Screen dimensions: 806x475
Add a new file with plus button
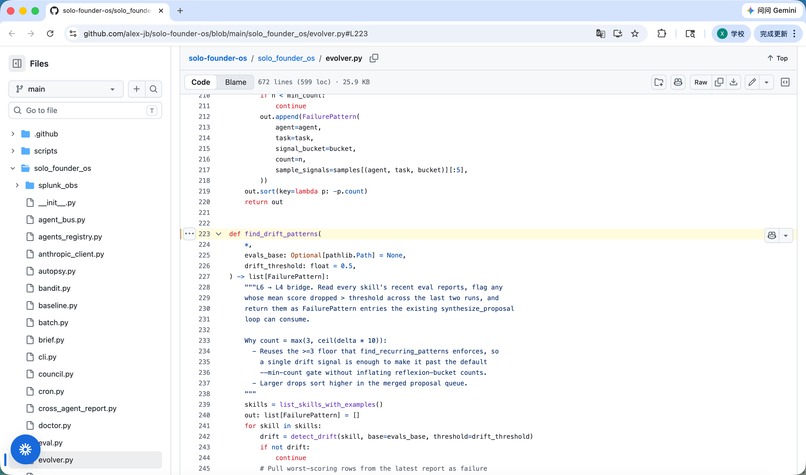(136, 89)
